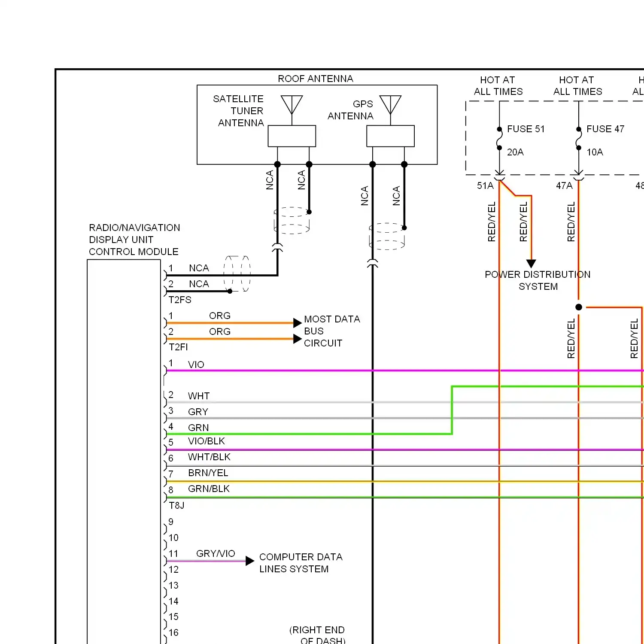Click RED/YEL label beside Power Distribution arrow wire
The height and width of the screenshot is (644, 644).
523,222
